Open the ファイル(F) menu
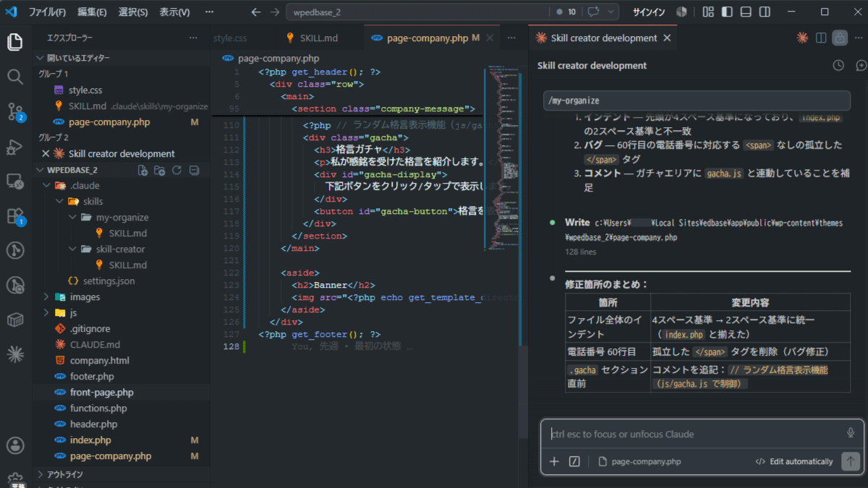Image resolution: width=868 pixels, height=488 pixels. coord(47,12)
